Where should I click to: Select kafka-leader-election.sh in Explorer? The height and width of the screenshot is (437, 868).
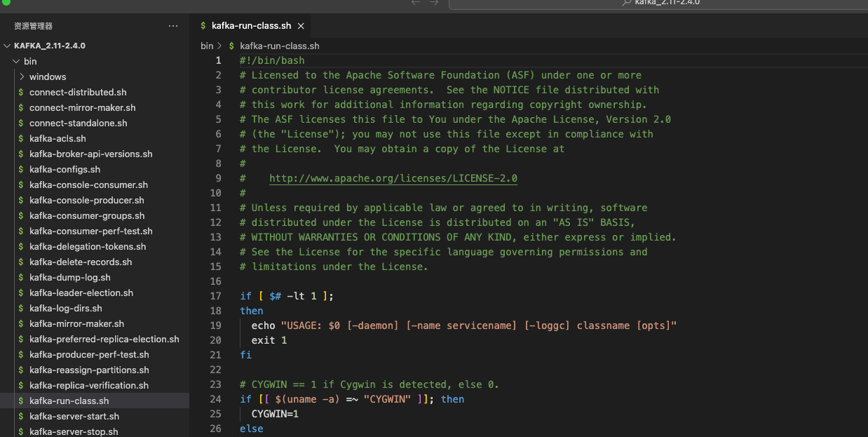tap(81, 293)
